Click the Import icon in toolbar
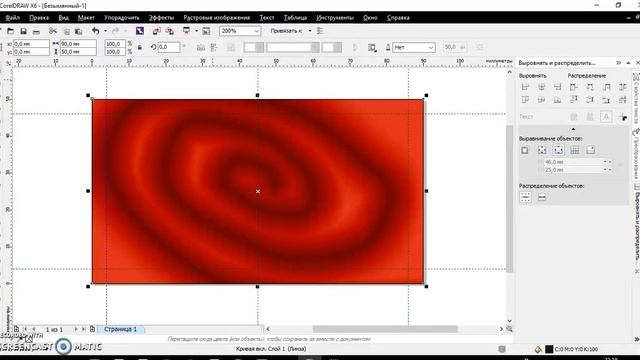 tap(156, 31)
